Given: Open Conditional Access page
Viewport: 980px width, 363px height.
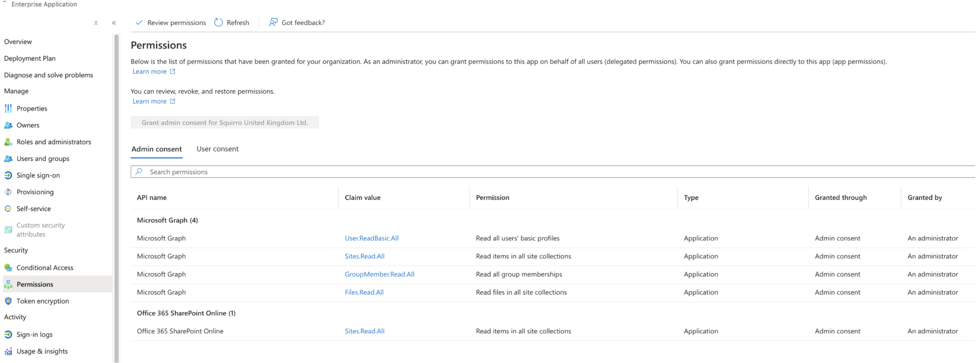Looking at the screenshot, I should tap(45, 267).
